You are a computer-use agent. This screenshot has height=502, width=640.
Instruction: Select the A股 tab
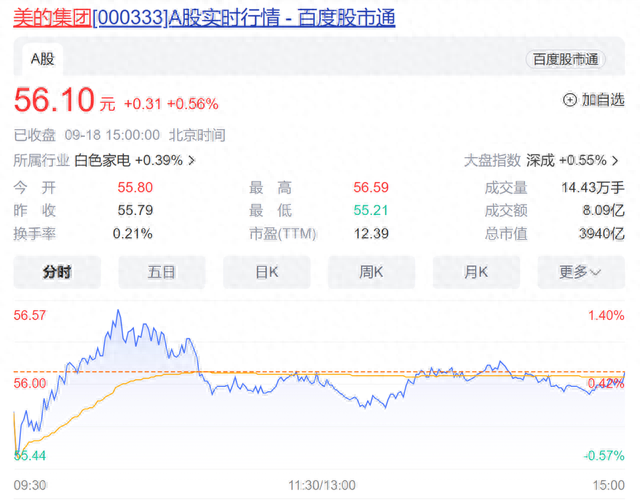[42, 59]
